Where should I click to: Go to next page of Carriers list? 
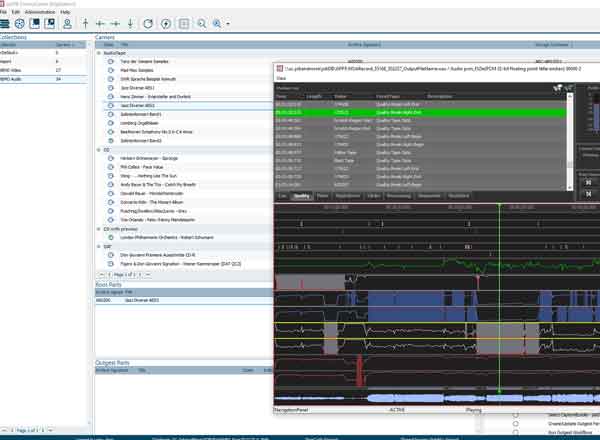[x=140, y=275]
